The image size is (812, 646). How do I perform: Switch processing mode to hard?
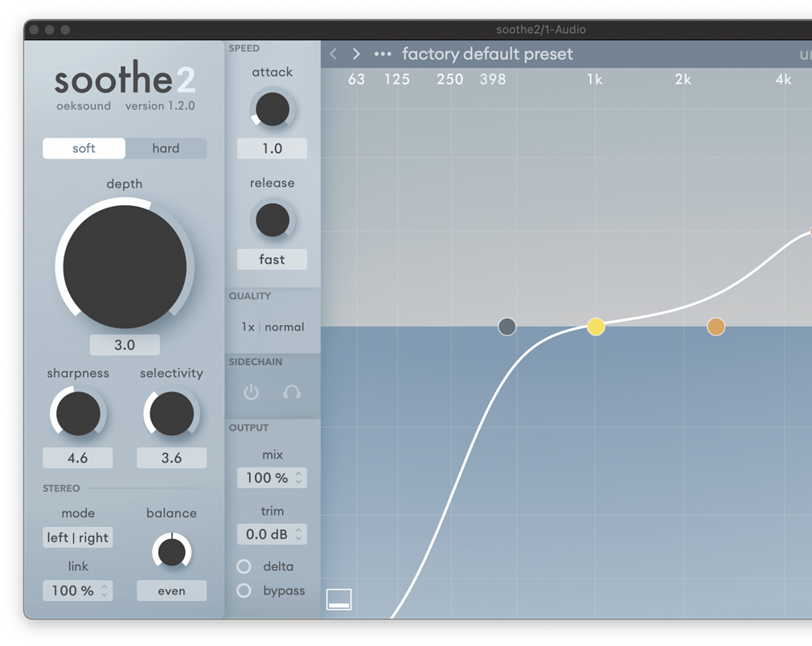tap(166, 148)
